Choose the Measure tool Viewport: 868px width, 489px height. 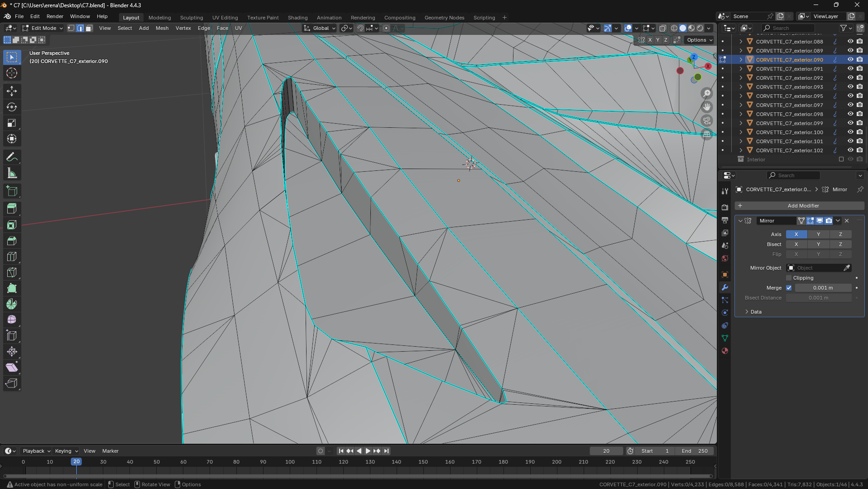coord(12,173)
